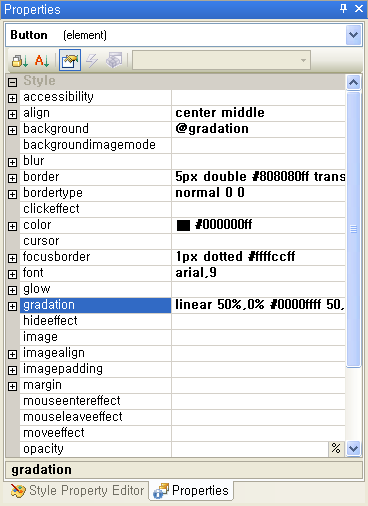The width and height of the screenshot is (368, 506).
Task: Click the black color swatch #000000ff
Action: coord(183,225)
